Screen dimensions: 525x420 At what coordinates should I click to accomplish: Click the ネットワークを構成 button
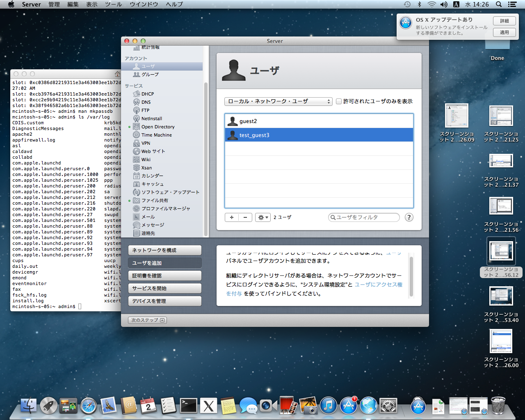coord(165,250)
